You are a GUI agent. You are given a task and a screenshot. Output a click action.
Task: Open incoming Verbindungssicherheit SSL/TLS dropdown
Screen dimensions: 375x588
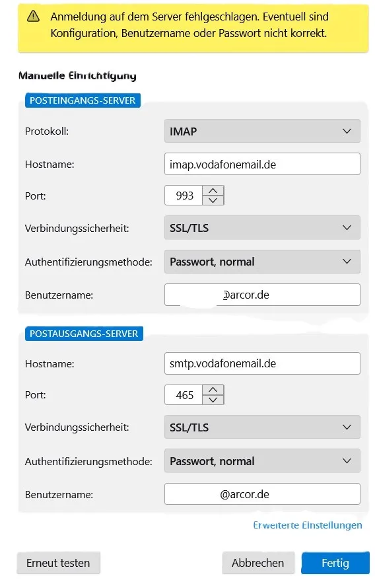click(x=262, y=228)
